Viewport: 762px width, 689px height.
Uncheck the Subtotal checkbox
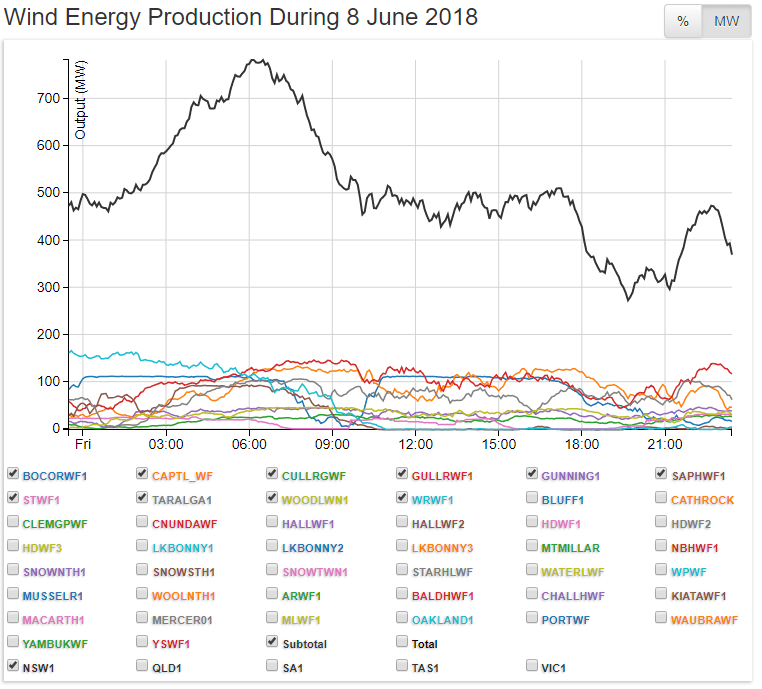pyautogui.click(x=273, y=641)
